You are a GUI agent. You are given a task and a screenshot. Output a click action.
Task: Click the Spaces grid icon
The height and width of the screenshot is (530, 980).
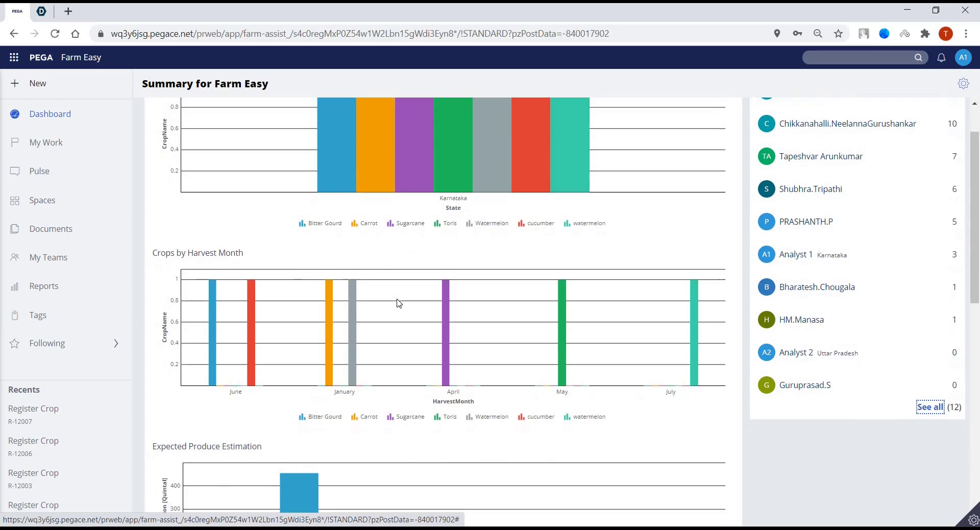coord(15,200)
